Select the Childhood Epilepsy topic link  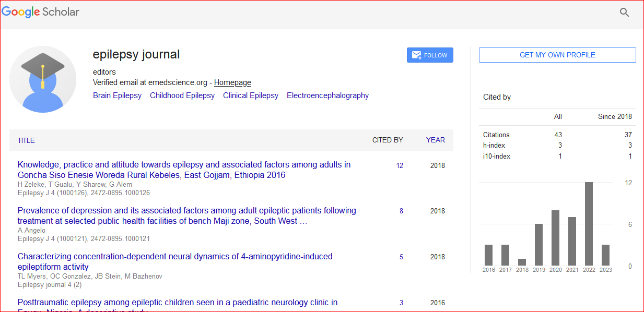click(x=182, y=95)
